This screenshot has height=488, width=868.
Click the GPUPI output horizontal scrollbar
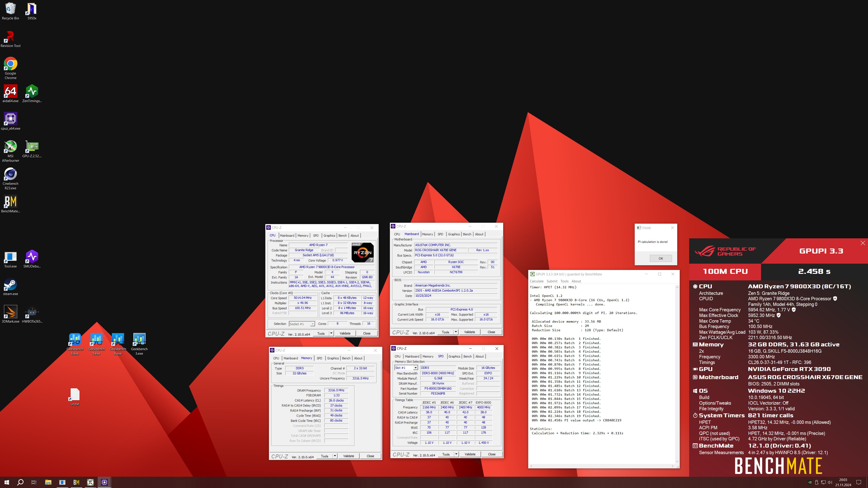(x=601, y=466)
